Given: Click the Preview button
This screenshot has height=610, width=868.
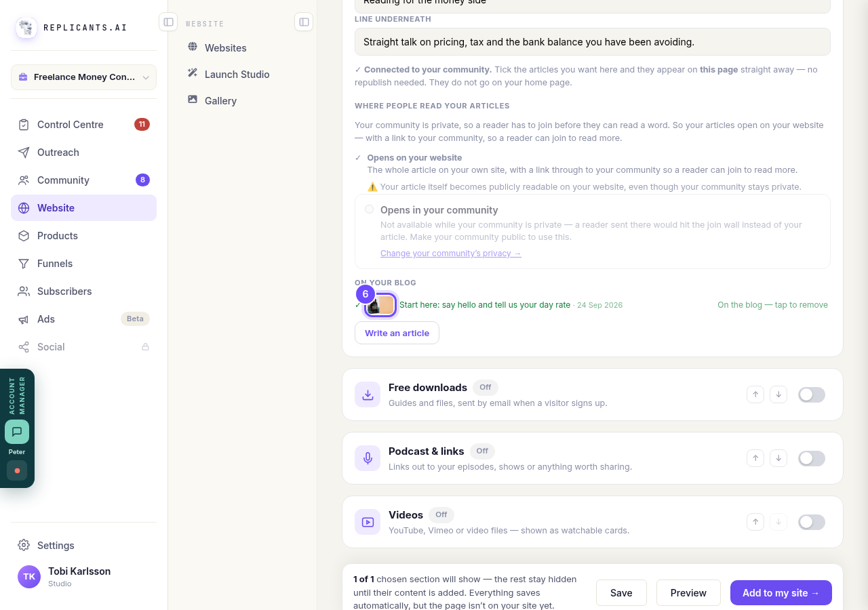Looking at the screenshot, I should [x=688, y=593].
